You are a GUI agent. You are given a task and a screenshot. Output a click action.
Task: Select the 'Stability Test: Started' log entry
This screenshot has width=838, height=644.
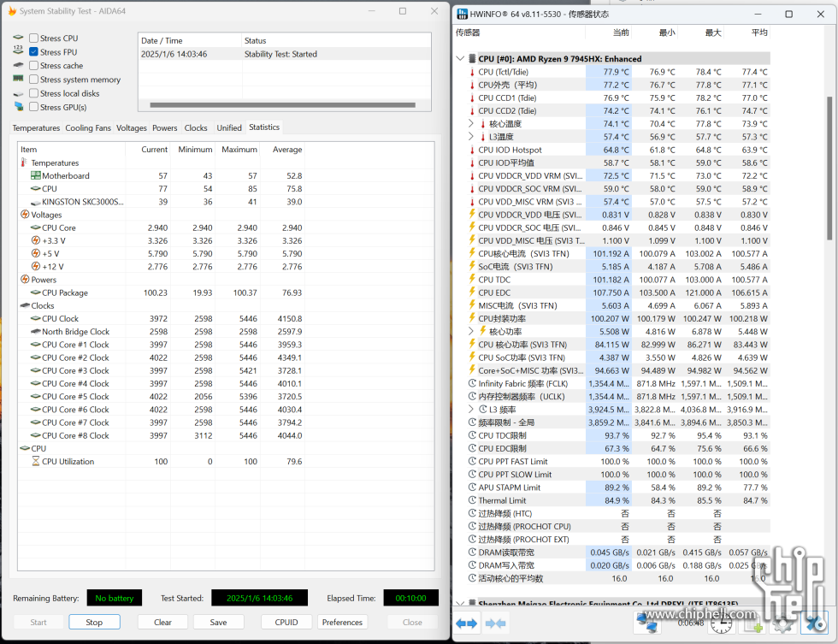coord(284,54)
